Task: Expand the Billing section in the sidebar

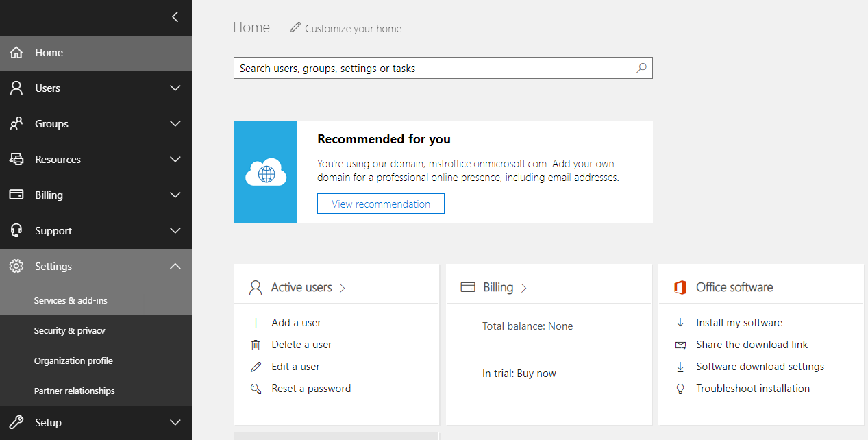Action: pos(175,195)
